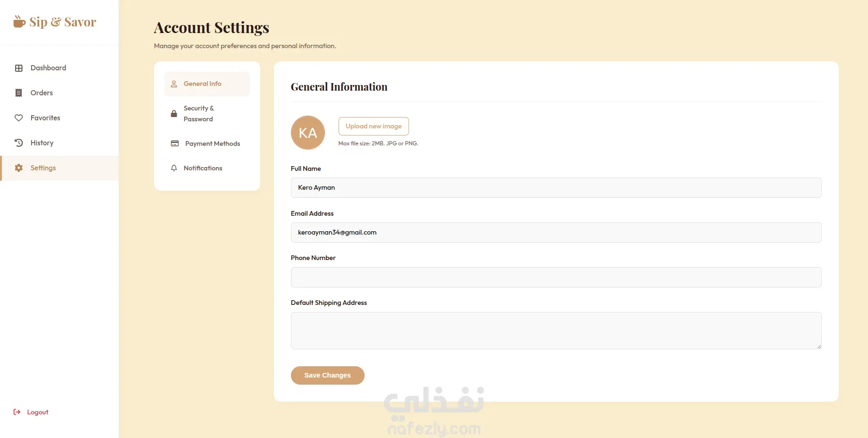Click Upload new image button
Viewport: 868px width, 438px height.
click(374, 126)
